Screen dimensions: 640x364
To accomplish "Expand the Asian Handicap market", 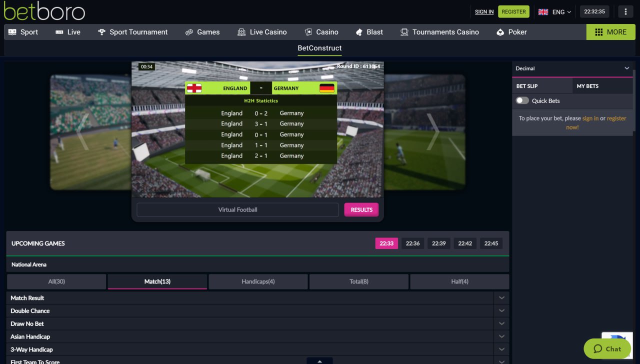I will tap(501, 337).
